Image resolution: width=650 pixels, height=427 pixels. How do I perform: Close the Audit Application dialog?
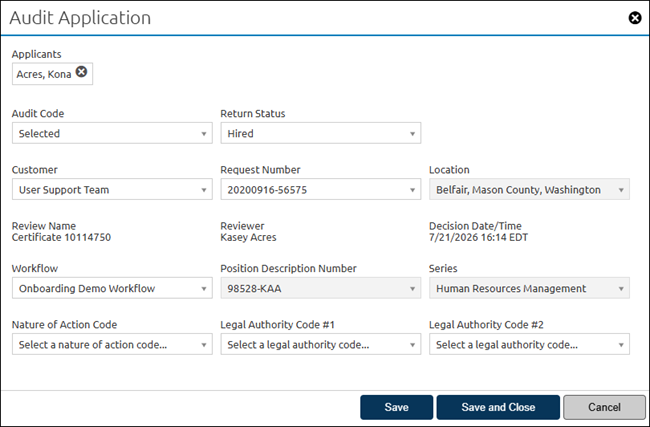click(635, 18)
